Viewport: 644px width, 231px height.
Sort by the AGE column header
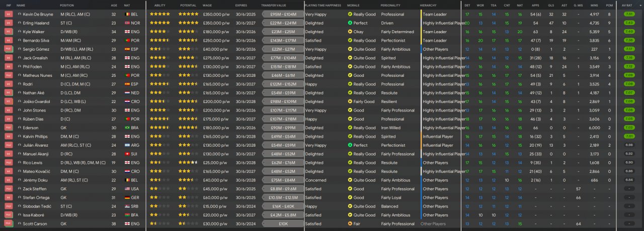[x=114, y=5]
